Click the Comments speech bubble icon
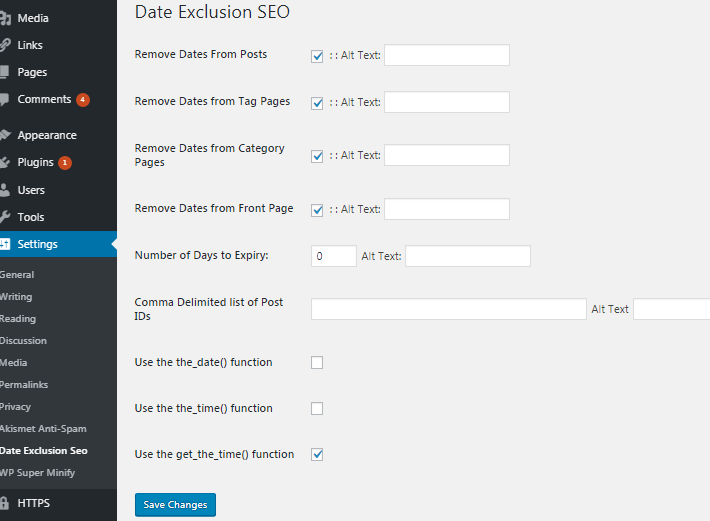 (x=5, y=99)
